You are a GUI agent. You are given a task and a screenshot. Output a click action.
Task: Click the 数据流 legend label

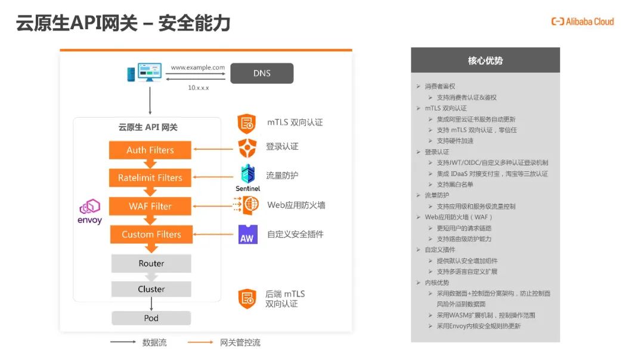coord(154,343)
